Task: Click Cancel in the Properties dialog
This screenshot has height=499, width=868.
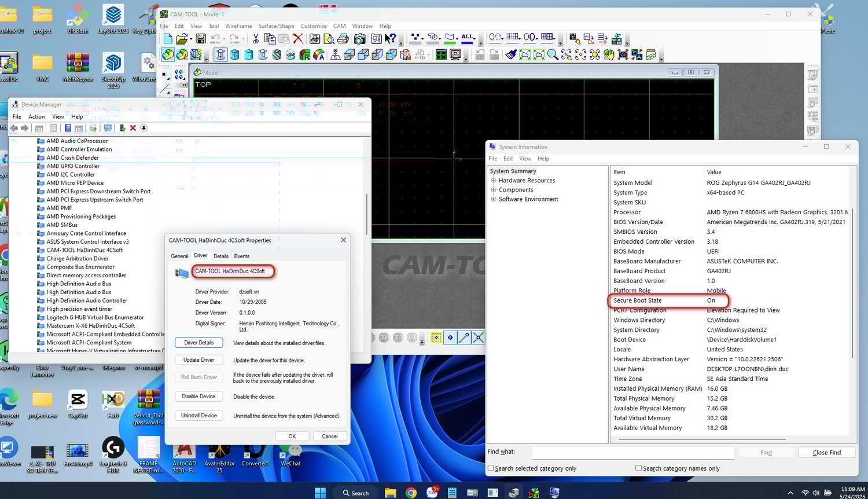Action: pos(330,436)
